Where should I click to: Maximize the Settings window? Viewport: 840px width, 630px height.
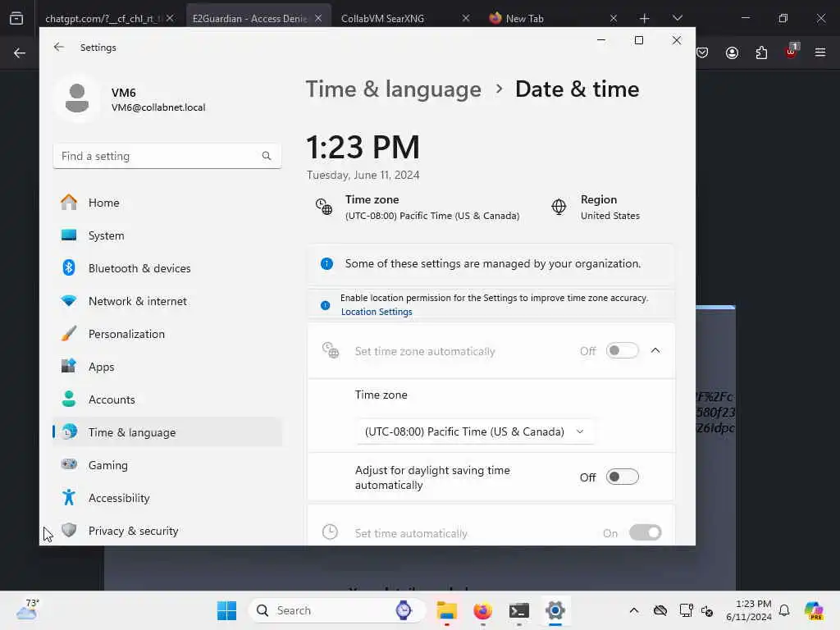[638, 40]
